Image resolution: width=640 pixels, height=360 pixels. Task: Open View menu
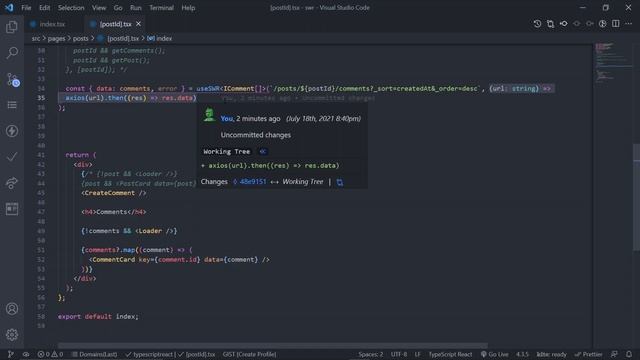pos(99,8)
